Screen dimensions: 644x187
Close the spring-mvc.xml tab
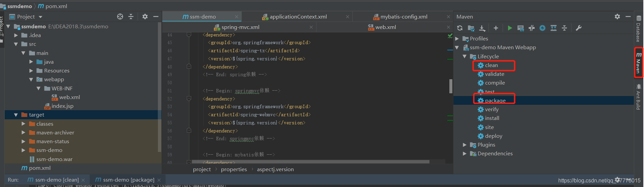311,27
